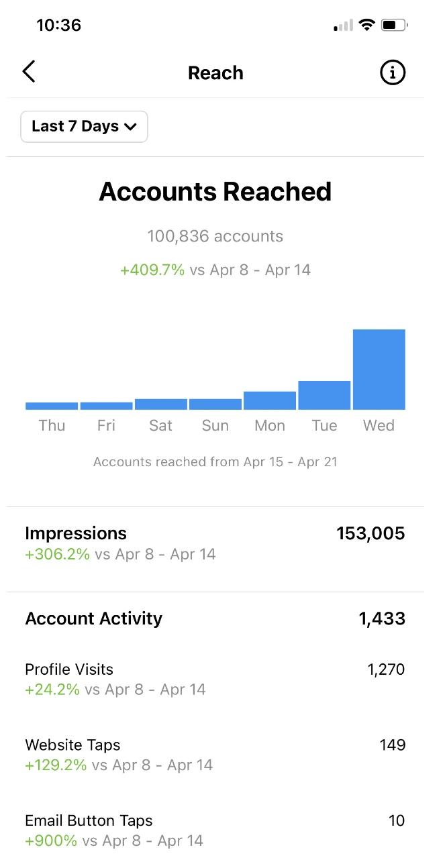Select the Accounts Reached heading

(x=215, y=192)
